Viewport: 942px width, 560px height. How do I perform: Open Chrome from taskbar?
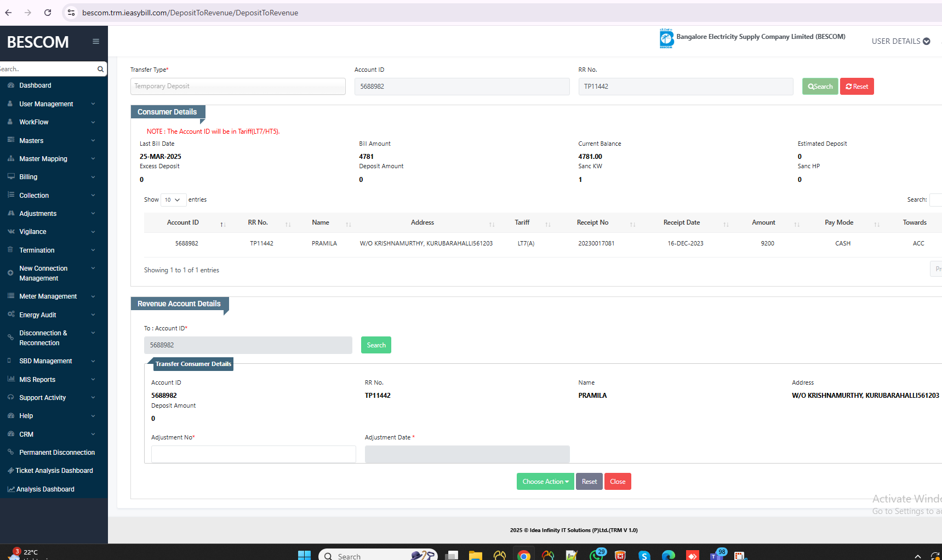coord(524,555)
